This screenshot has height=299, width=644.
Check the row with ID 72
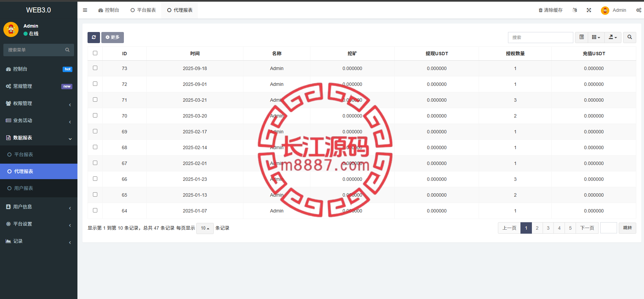click(x=95, y=84)
